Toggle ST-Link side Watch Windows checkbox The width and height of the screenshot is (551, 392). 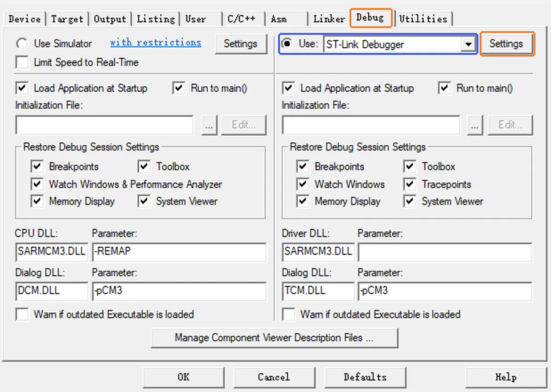pos(303,184)
